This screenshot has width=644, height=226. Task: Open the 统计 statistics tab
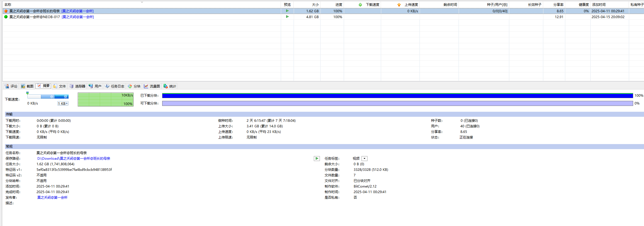pyautogui.click(x=170, y=86)
